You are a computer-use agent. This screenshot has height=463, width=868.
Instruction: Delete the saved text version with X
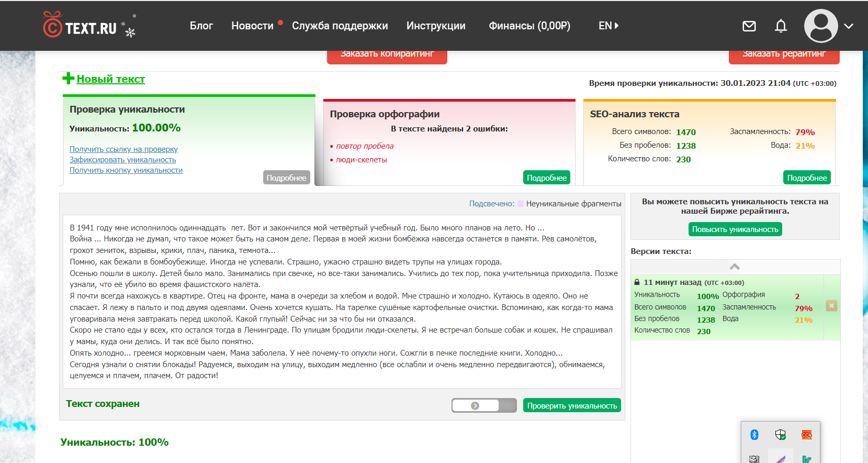point(831,306)
